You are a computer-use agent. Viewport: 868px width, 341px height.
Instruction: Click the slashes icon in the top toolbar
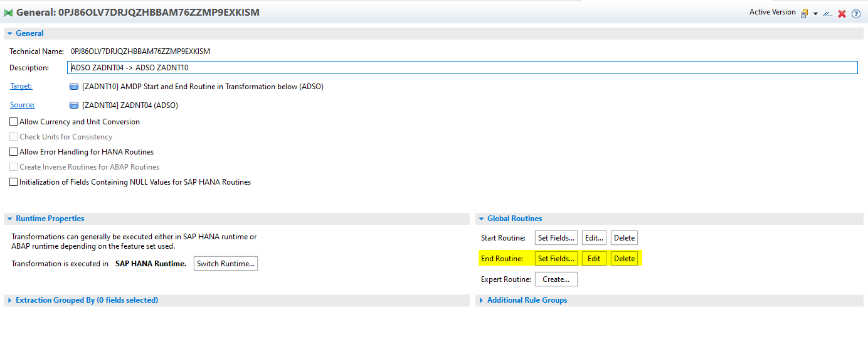pos(828,13)
